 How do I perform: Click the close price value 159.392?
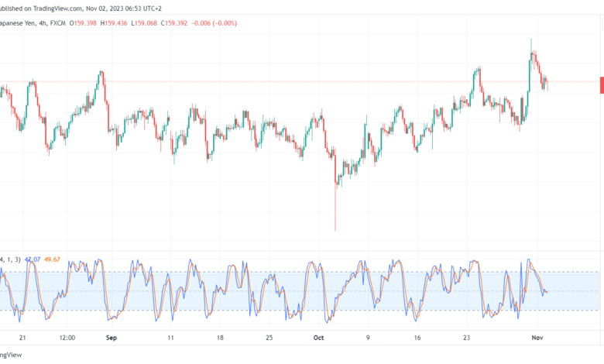pos(176,23)
